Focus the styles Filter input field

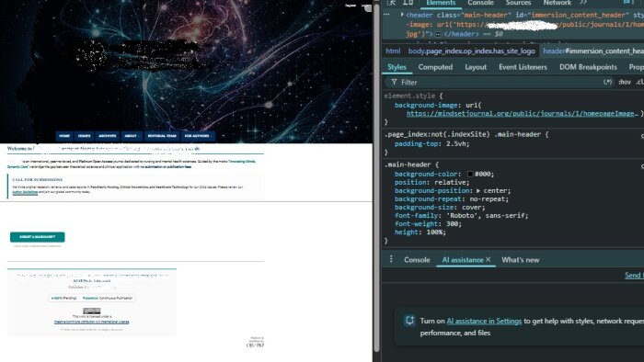point(499,82)
